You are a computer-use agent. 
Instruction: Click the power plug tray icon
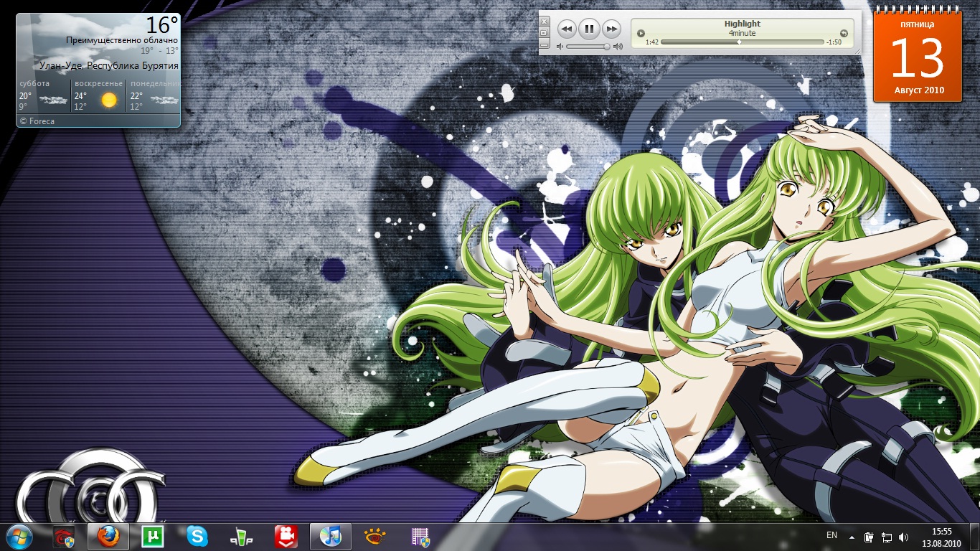coord(869,537)
